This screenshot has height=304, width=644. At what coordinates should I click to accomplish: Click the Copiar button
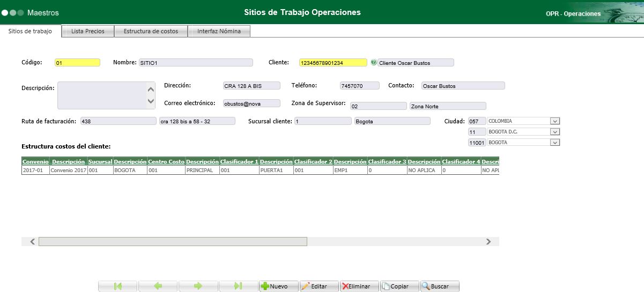click(x=399, y=286)
